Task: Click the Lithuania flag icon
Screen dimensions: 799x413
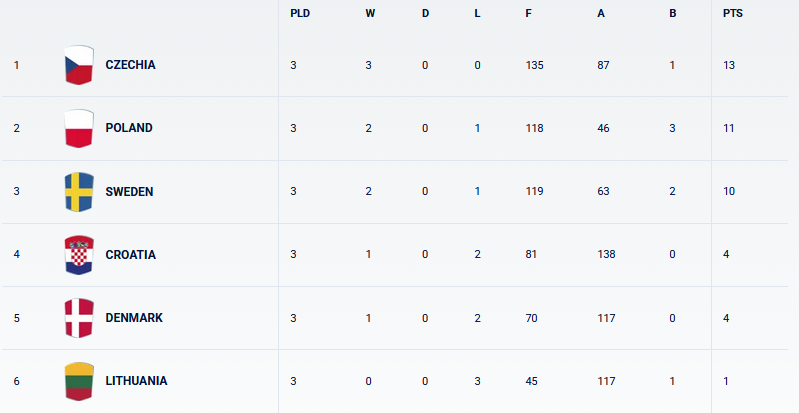Action: click(x=79, y=381)
